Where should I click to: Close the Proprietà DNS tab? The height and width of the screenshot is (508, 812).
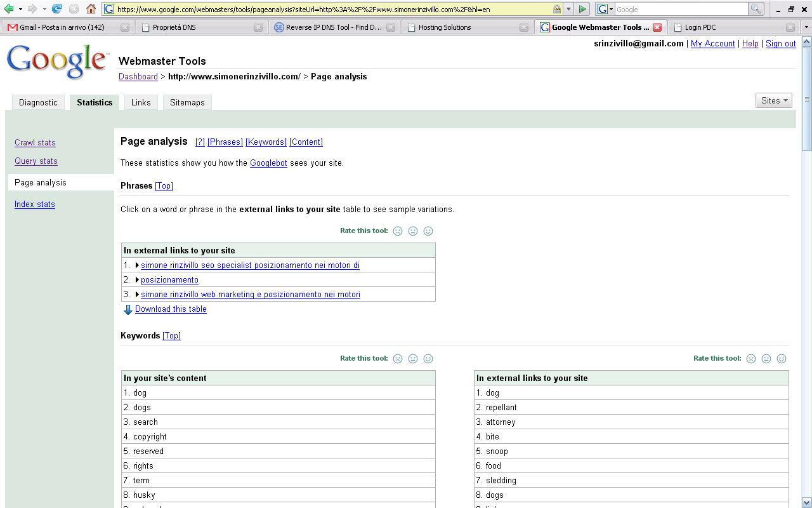(x=258, y=27)
